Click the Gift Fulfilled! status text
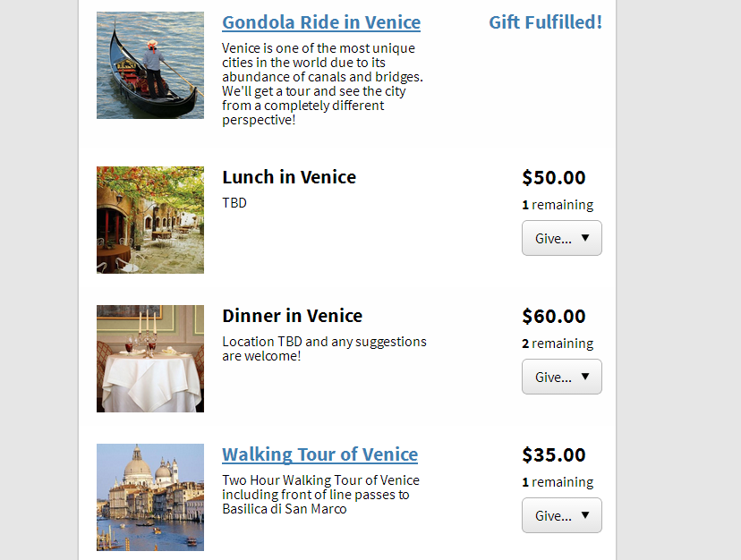741x560 pixels. click(545, 22)
